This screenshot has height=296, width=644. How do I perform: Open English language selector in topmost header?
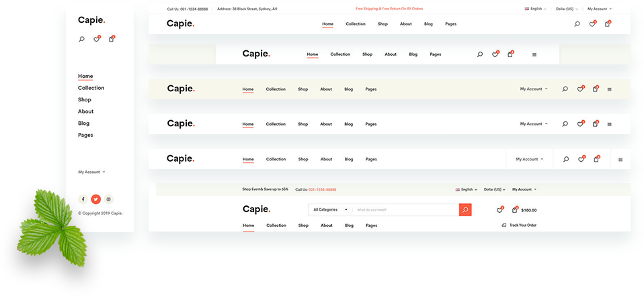(x=535, y=9)
